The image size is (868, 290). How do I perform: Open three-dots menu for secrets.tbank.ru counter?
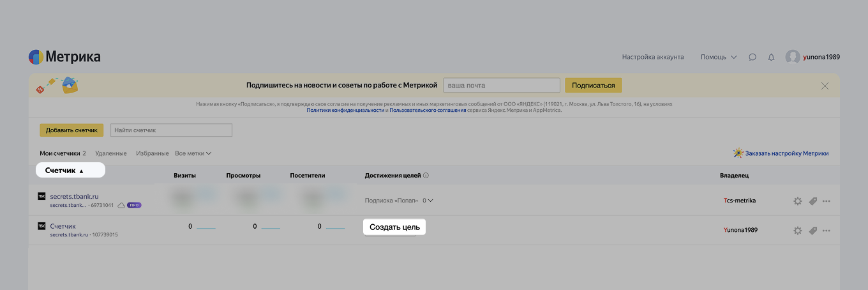pos(827,201)
